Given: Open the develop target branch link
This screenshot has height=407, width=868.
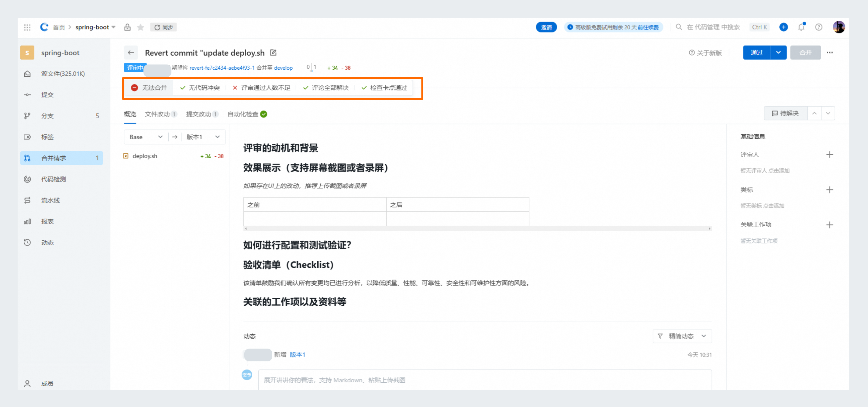Looking at the screenshot, I should (283, 68).
